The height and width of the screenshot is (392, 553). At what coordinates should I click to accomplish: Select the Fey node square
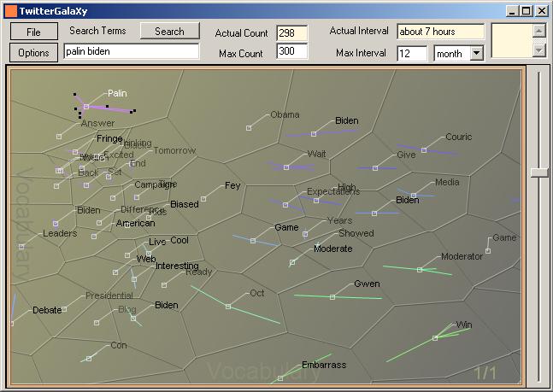pos(203,199)
